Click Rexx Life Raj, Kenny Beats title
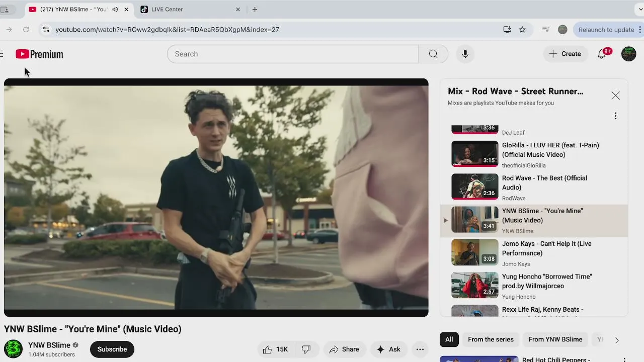 (x=543, y=310)
